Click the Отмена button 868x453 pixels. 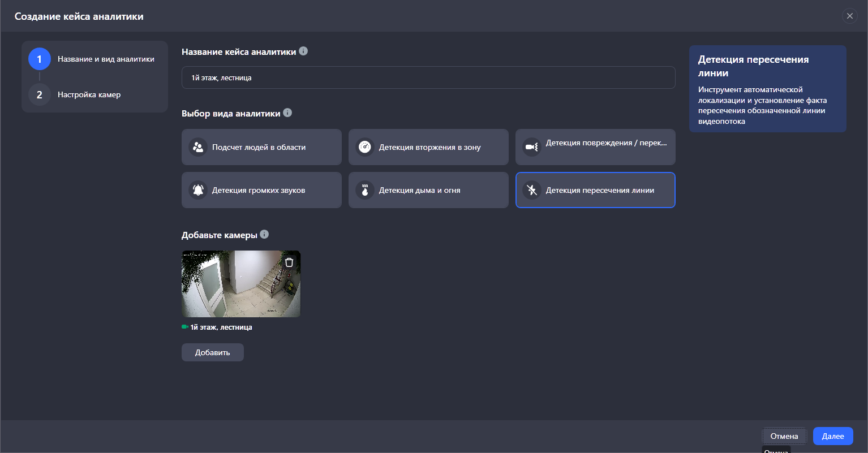coord(784,436)
